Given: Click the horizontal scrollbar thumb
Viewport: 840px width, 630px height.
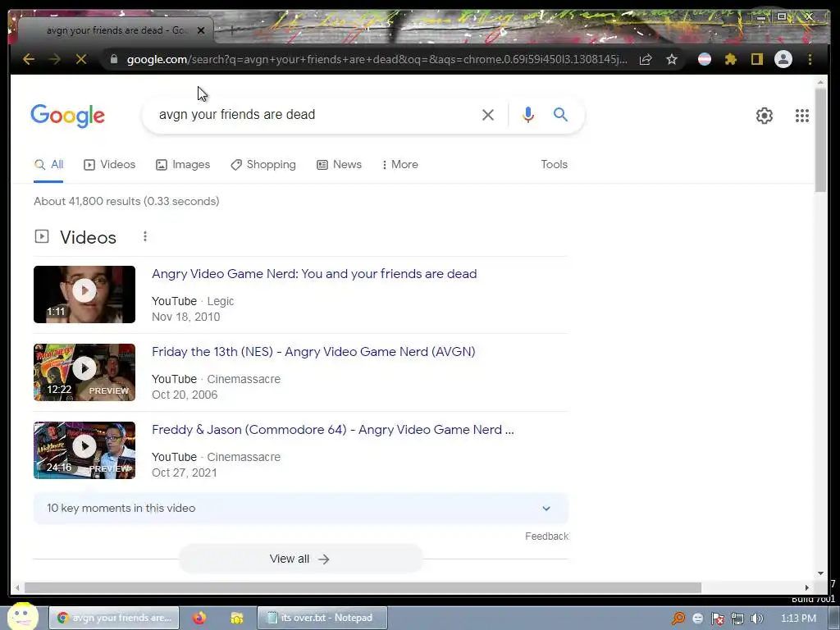Looking at the screenshot, I should (363, 587).
